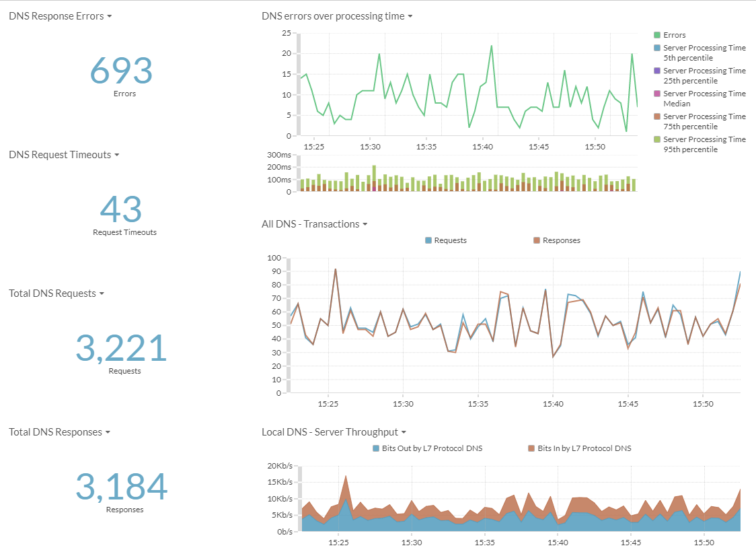
Task: Click the blue Requests legend icon
Action: (x=428, y=240)
